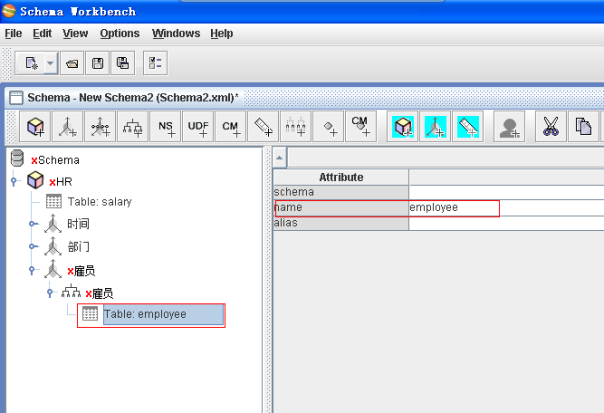The image size is (604, 413).
Task: Click the Copy pages icon
Action: (583, 127)
